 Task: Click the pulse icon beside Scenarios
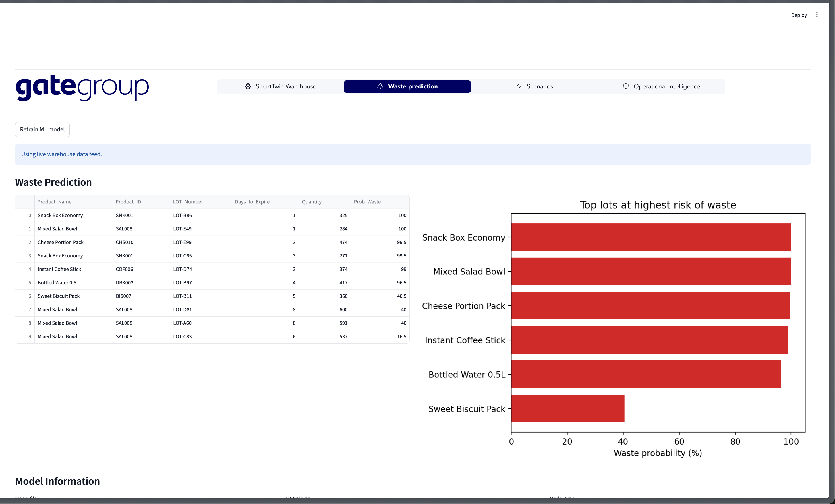pos(519,86)
